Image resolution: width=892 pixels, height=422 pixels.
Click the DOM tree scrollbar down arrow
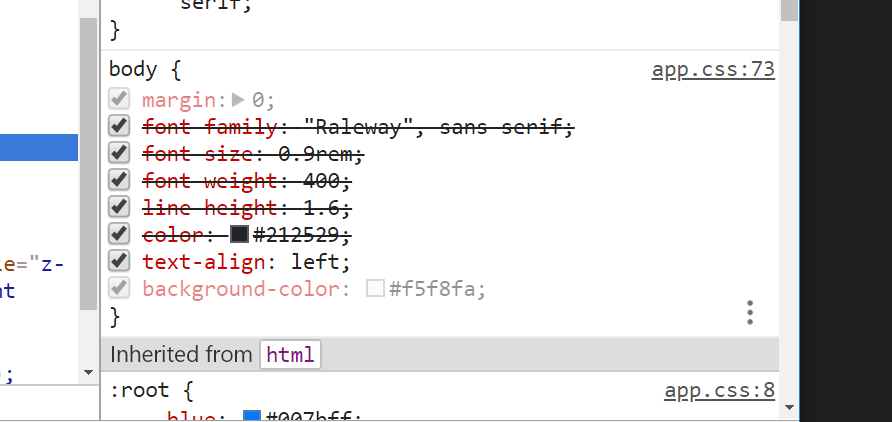coord(88,373)
